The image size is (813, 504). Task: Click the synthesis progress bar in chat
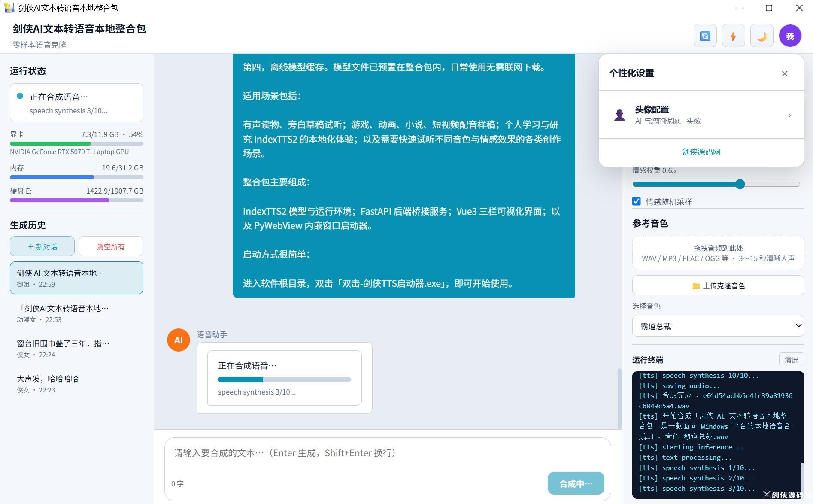284,380
